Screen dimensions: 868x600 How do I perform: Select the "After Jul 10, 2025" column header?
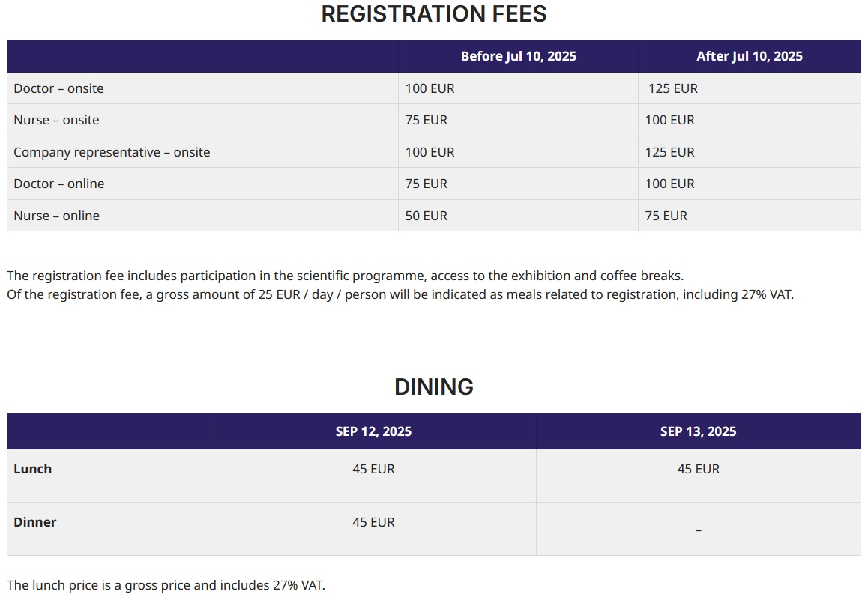[749, 56]
